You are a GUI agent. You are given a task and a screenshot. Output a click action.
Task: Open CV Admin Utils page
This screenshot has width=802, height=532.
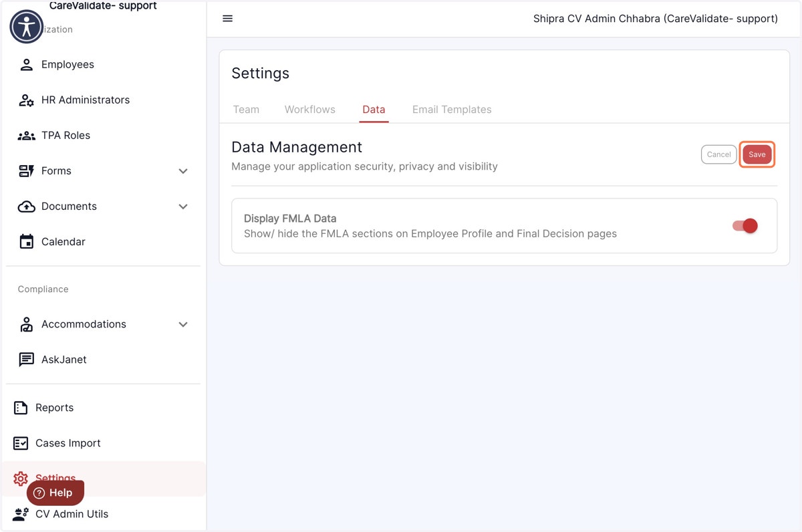[x=72, y=514]
